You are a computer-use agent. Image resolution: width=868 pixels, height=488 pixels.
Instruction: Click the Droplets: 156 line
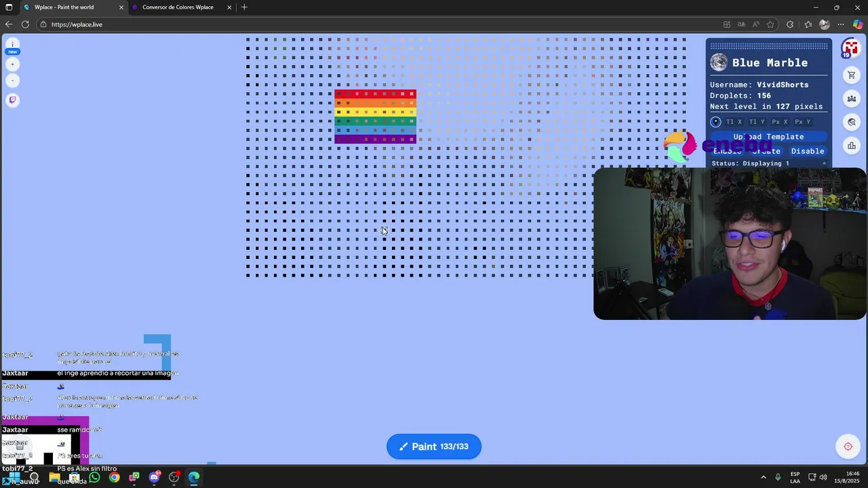tap(741, 96)
